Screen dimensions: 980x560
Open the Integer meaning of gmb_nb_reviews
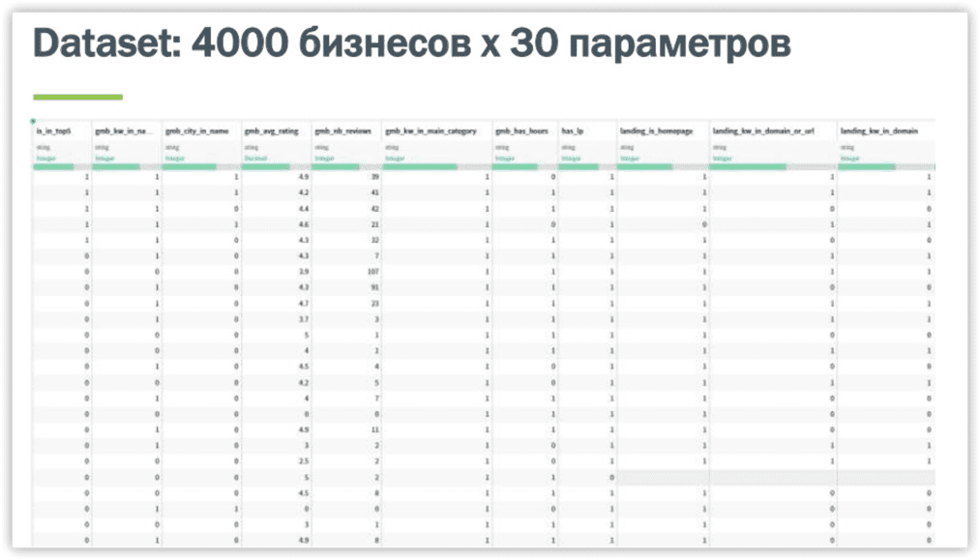click(325, 158)
